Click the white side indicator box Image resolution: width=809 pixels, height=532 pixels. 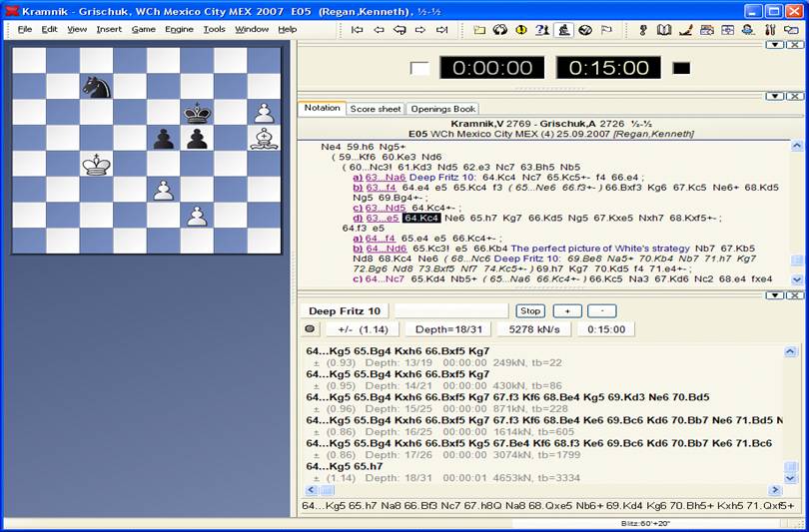[x=419, y=68]
